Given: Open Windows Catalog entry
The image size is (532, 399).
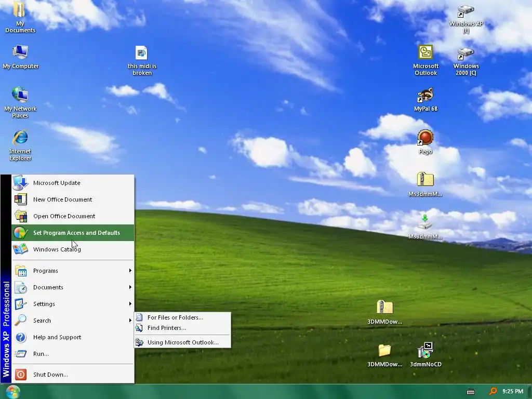Looking at the screenshot, I should (x=73, y=249).
